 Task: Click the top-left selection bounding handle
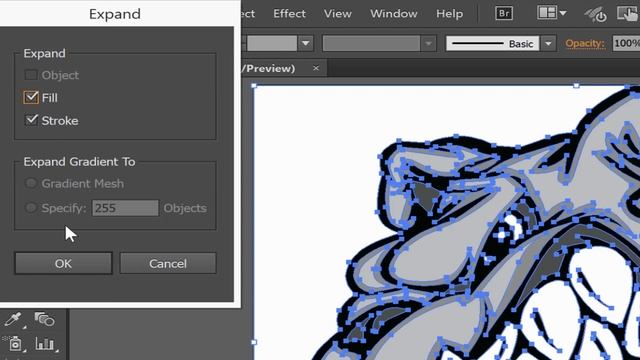click(x=254, y=86)
